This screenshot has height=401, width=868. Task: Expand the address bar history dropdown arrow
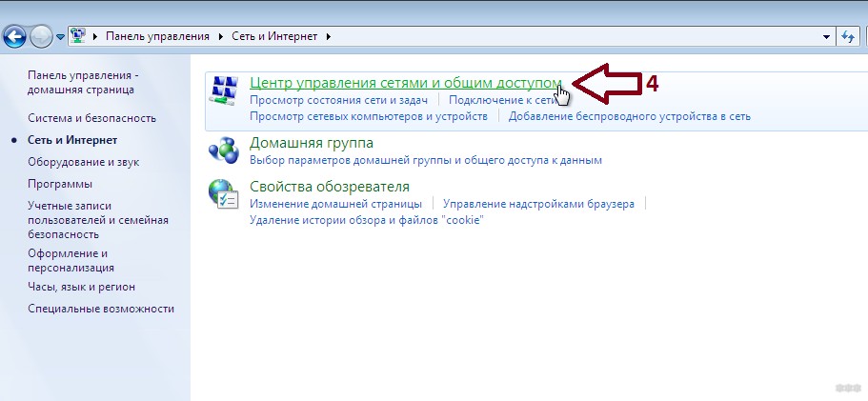click(x=827, y=36)
